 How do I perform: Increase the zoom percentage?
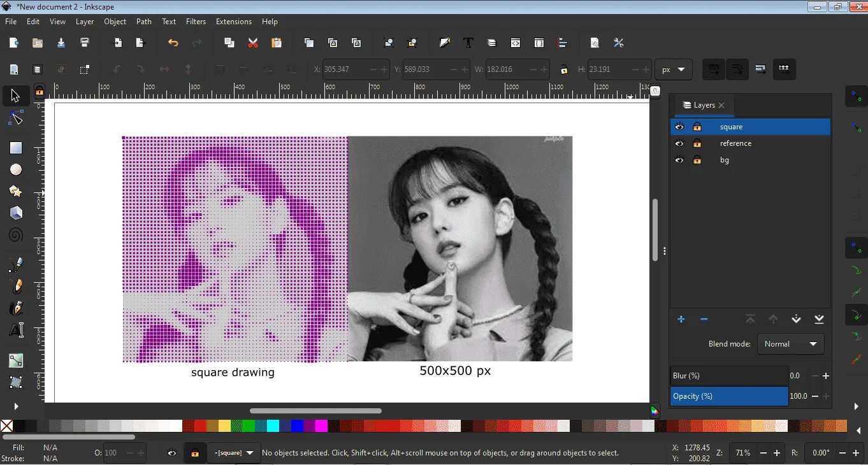[x=777, y=453]
